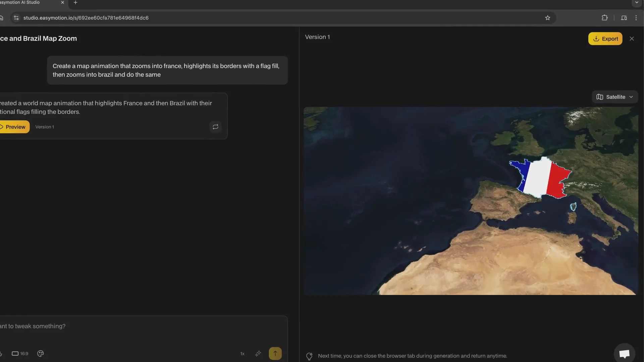Click the chat bubble in the bottom right corner
Image resolution: width=644 pixels, height=362 pixels.
pyautogui.click(x=624, y=354)
